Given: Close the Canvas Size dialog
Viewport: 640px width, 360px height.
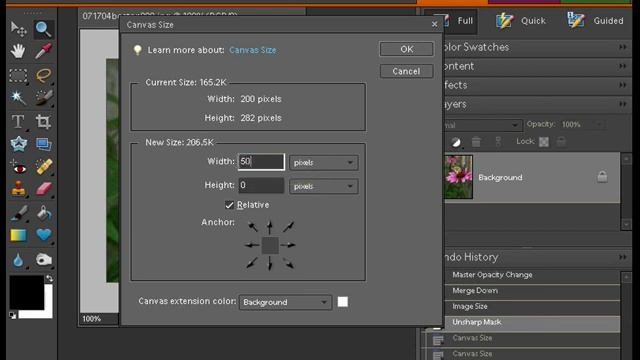Looking at the screenshot, I should [x=434, y=24].
